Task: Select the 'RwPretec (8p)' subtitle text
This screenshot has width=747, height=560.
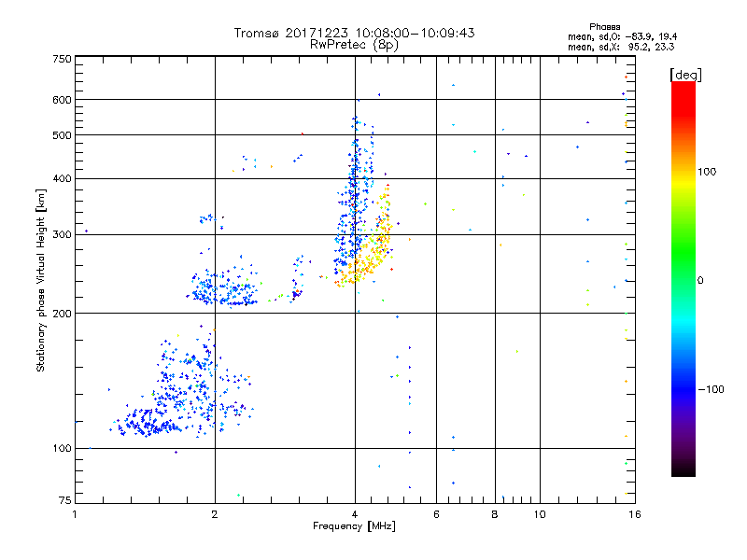Action: (x=354, y=45)
